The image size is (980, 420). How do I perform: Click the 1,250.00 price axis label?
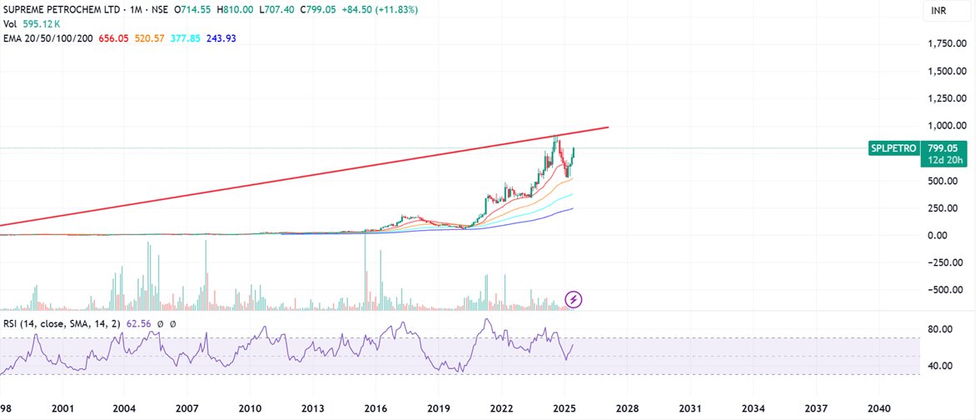(949, 98)
